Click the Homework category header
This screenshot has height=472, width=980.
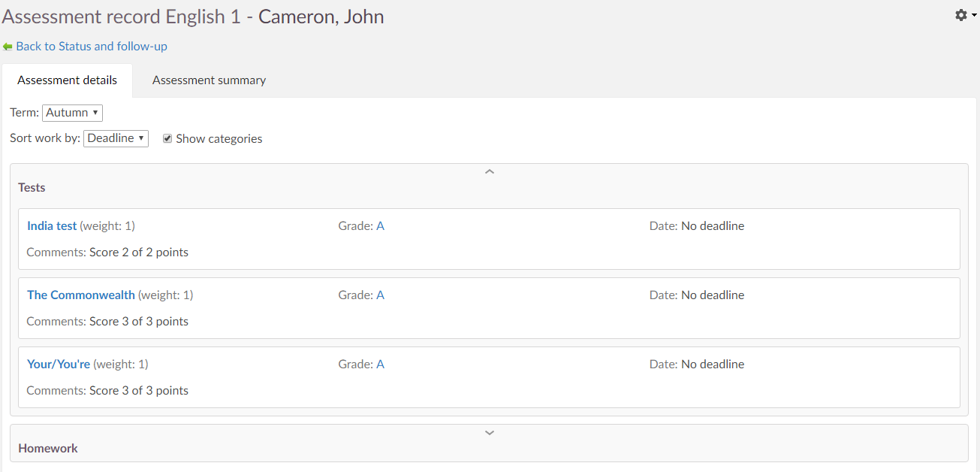click(x=48, y=449)
